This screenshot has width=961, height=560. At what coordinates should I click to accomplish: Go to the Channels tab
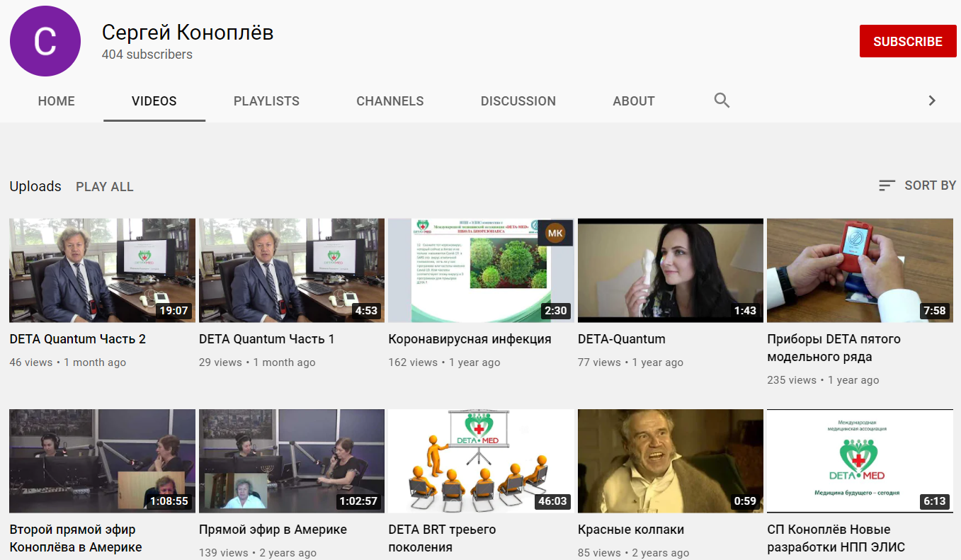pyautogui.click(x=390, y=101)
